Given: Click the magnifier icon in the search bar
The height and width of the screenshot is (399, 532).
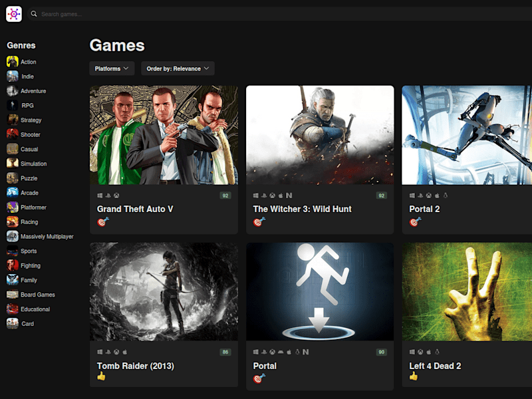Looking at the screenshot, I should (x=34, y=14).
